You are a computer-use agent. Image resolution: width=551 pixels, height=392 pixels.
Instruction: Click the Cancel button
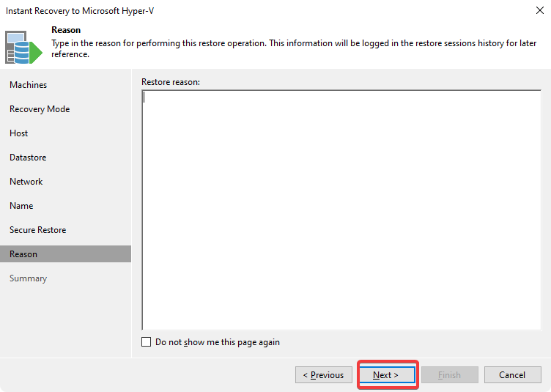(x=512, y=375)
